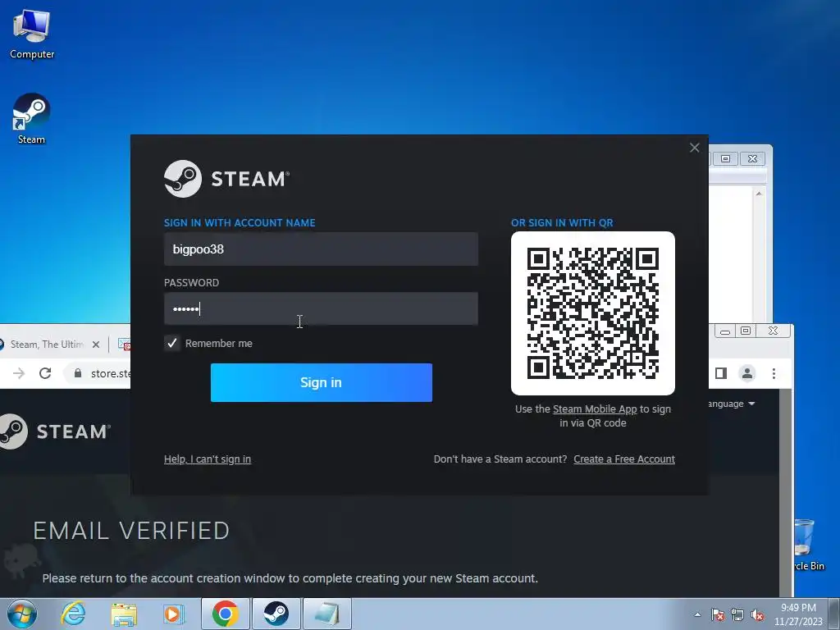Open the Recycle Bin desktop icon
This screenshot has height=630, width=840.
[808, 545]
